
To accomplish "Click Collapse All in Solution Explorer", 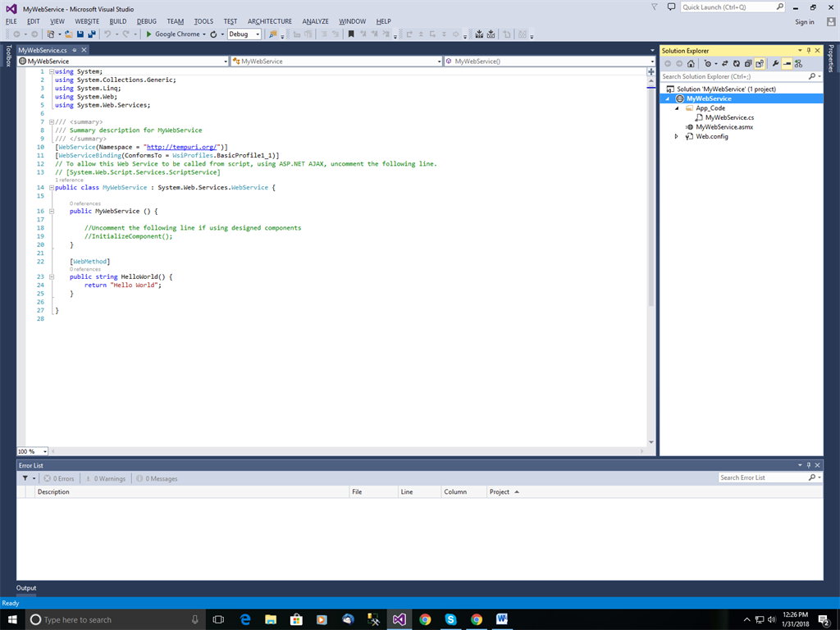I will [747, 63].
